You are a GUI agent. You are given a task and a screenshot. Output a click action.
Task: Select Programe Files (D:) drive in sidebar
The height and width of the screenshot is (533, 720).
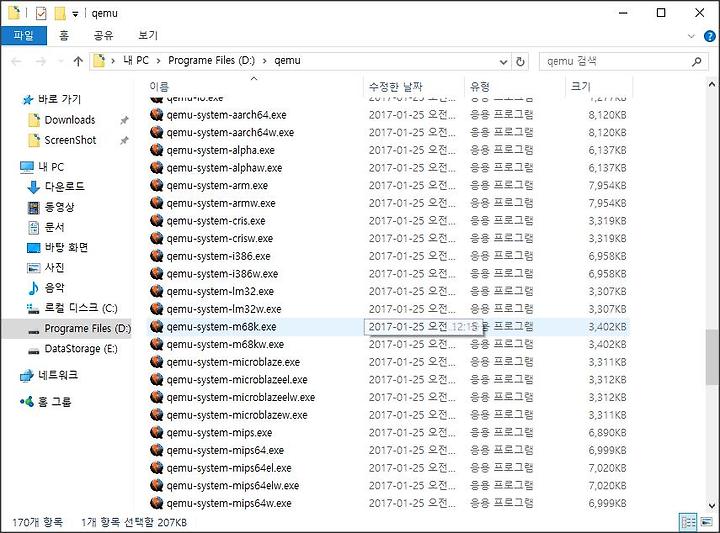point(87,328)
